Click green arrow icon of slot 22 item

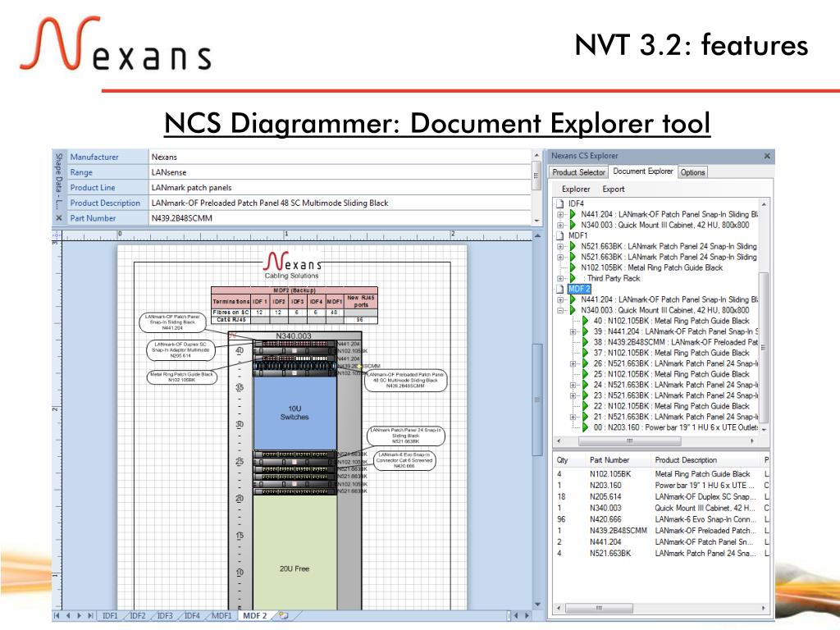(x=586, y=406)
